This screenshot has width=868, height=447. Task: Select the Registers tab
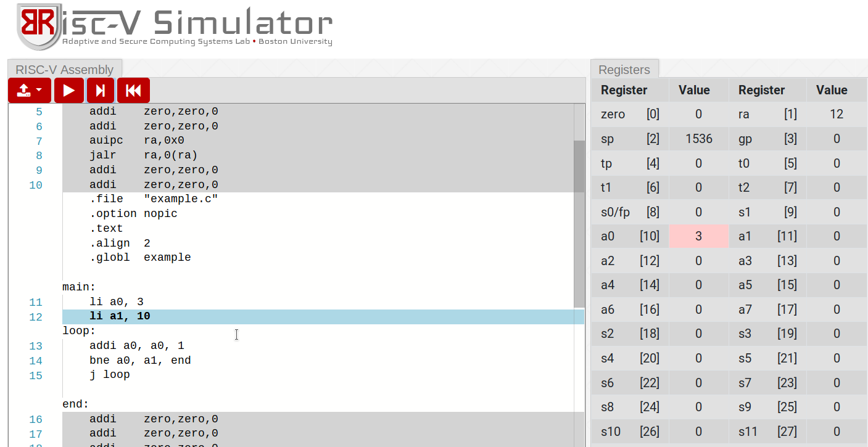(x=624, y=70)
